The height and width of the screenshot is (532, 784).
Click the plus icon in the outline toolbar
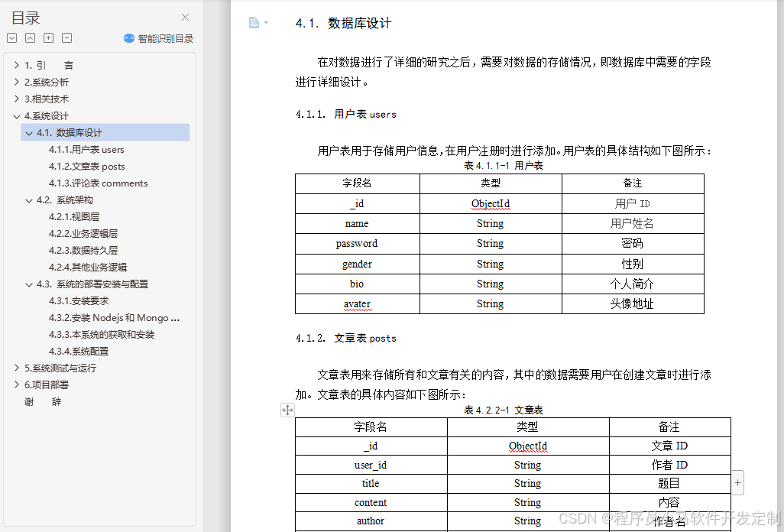click(x=48, y=37)
